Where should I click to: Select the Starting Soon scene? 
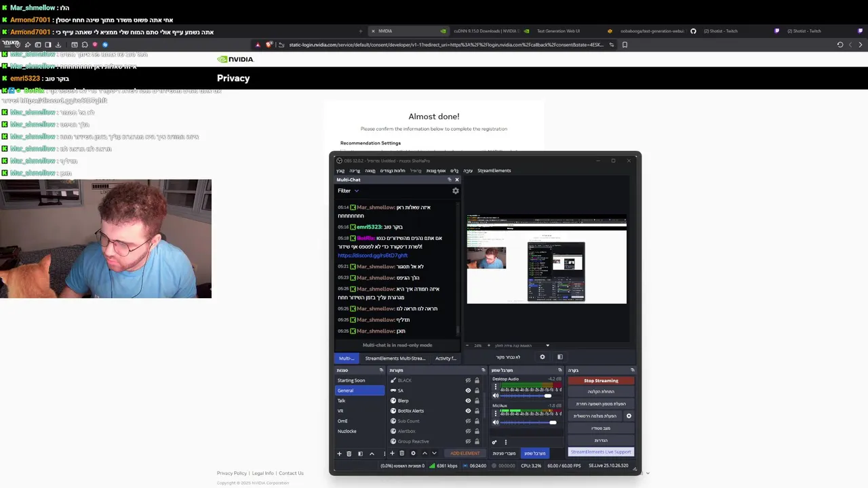(x=360, y=380)
